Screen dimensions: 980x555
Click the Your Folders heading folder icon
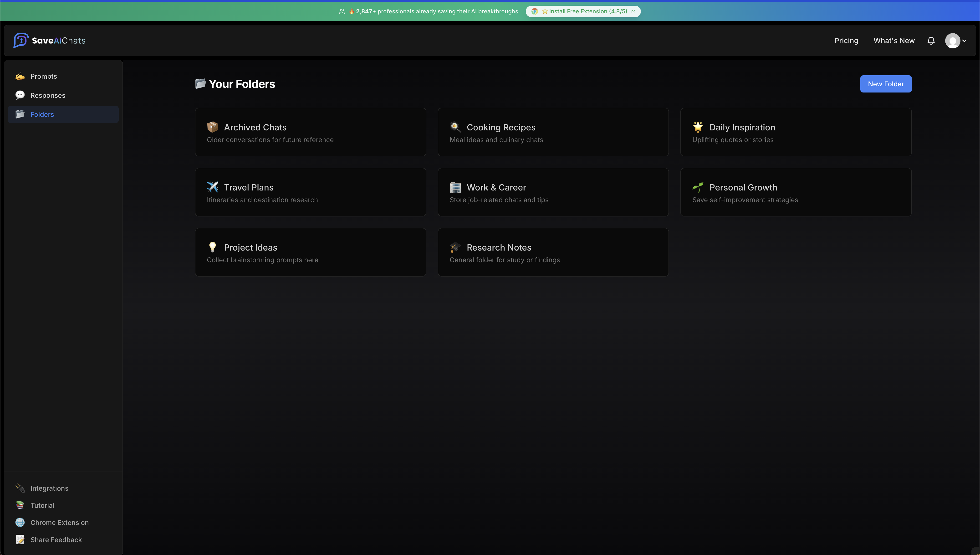(x=200, y=83)
